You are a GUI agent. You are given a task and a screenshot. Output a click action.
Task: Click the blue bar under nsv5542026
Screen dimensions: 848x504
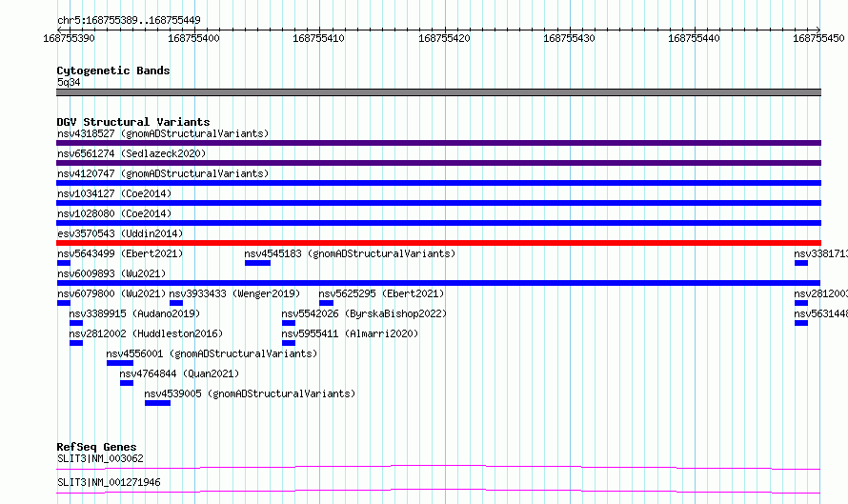tap(289, 323)
